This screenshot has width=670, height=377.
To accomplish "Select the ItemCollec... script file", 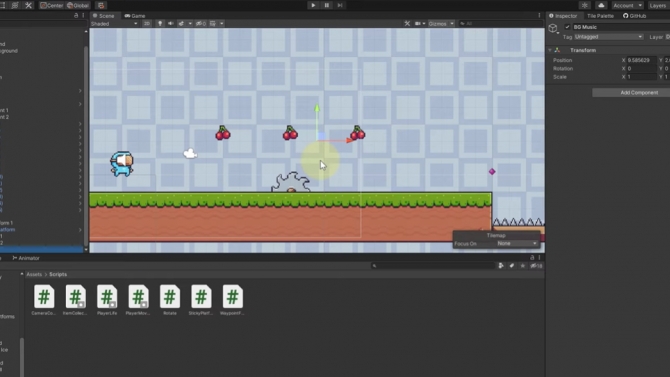I will (x=75, y=300).
